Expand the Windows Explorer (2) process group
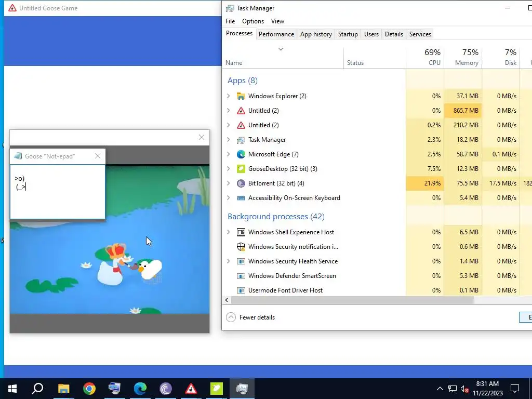Image resolution: width=532 pixels, height=399 pixels. tap(229, 96)
